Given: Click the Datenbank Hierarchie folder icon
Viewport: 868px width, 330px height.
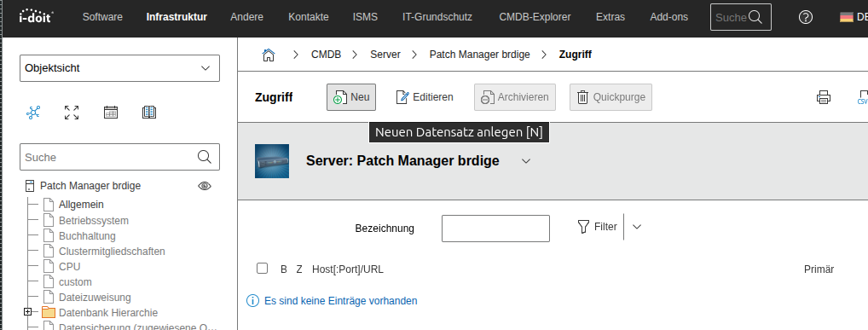Looking at the screenshot, I should pos(49,312).
